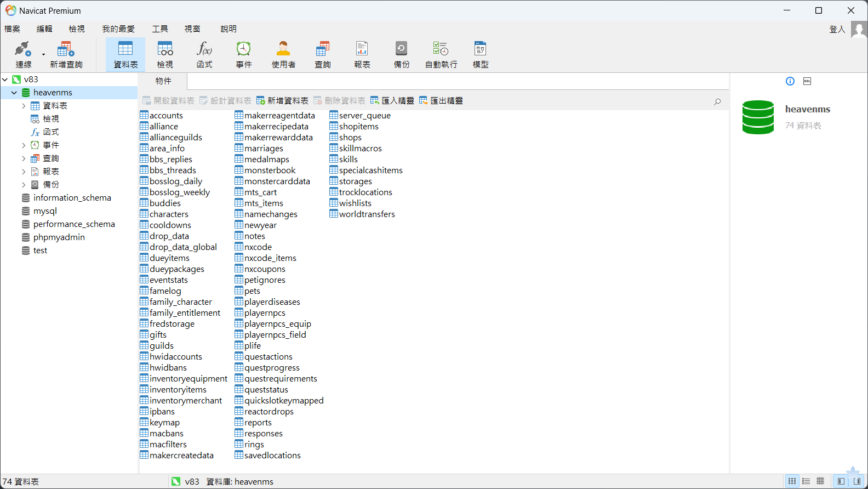Screen dimensions: 868x489
Task: Expand the 備份 tree node
Action: pyautogui.click(x=24, y=185)
